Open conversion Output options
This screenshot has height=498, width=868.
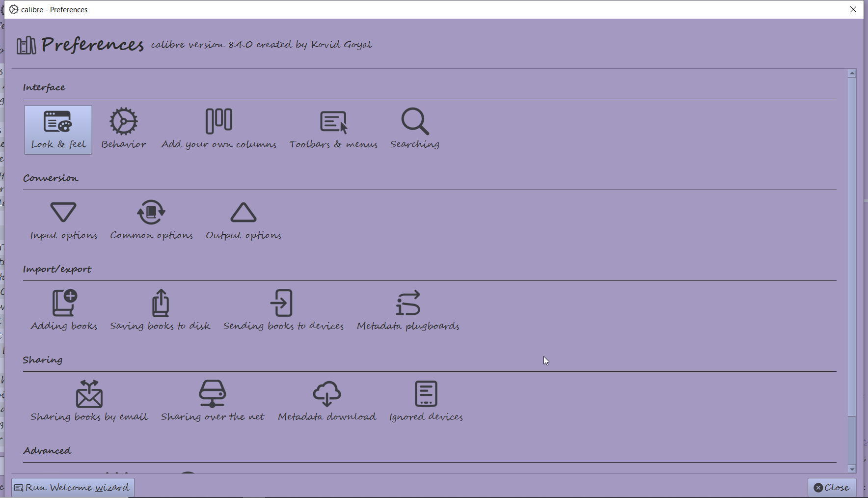pos(244,221)
